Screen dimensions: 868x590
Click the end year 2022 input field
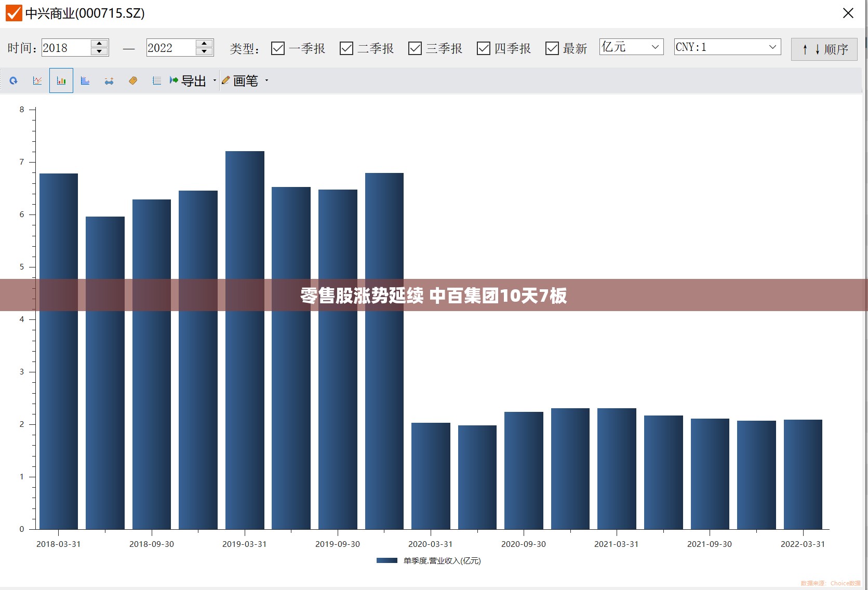pyautogui.click(x=171, y=48)
